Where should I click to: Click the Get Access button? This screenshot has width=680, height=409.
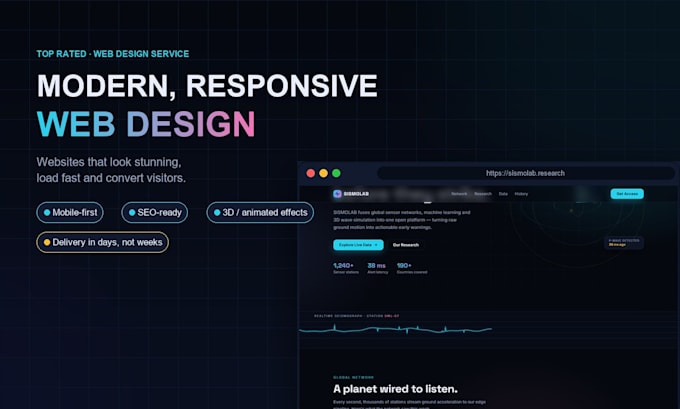(627, 194)
